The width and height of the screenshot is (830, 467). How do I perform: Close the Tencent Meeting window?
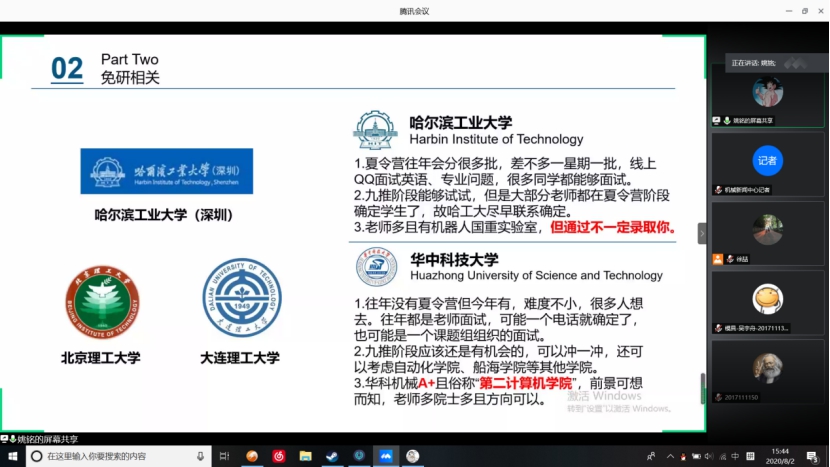(821, 11)
